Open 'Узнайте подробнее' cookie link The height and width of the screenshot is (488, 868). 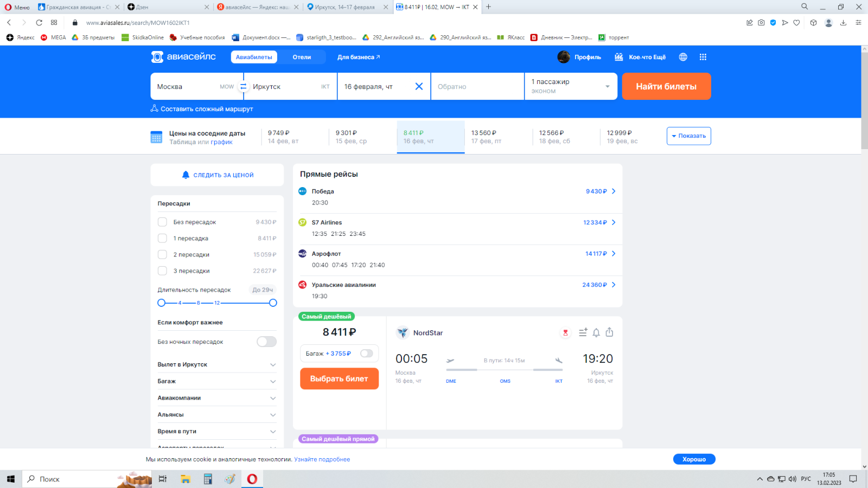pos(322,459)
